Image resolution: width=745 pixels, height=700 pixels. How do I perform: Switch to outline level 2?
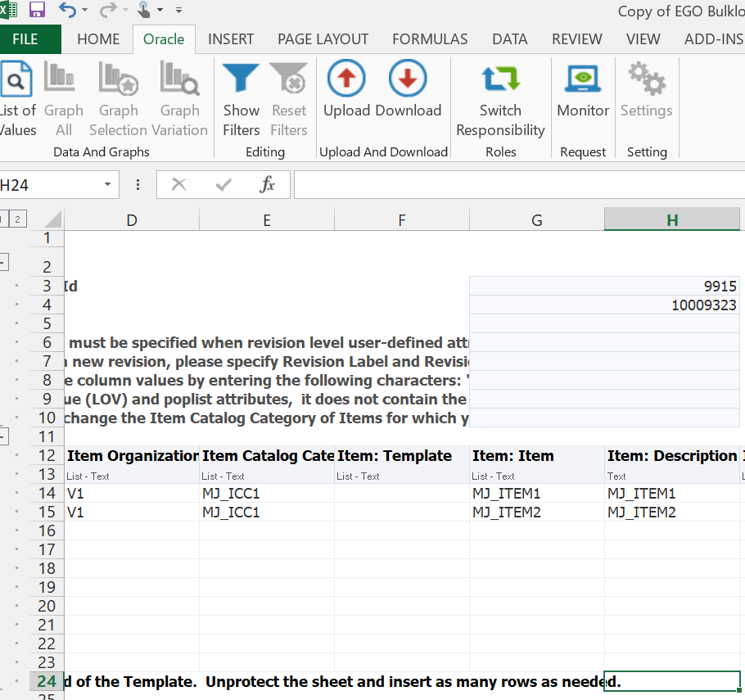point(17,219)
